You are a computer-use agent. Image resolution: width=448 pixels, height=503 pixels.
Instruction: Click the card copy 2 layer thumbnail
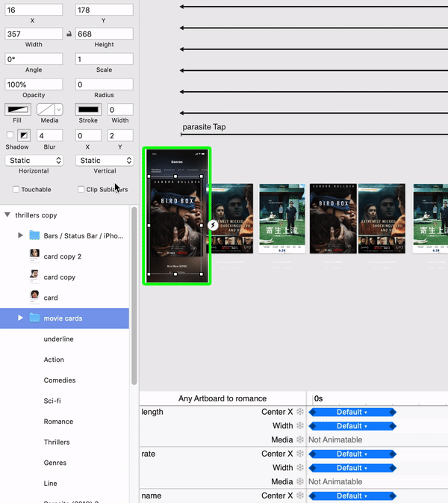[34, 256]
